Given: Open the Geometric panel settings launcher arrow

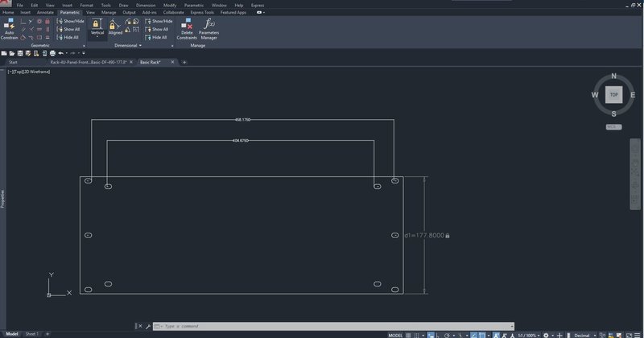Looking at the screenshot, I should point(84,46).
